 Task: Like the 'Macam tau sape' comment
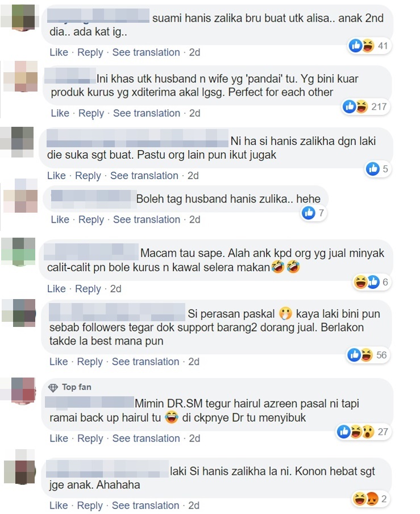[x=56, y=288]
